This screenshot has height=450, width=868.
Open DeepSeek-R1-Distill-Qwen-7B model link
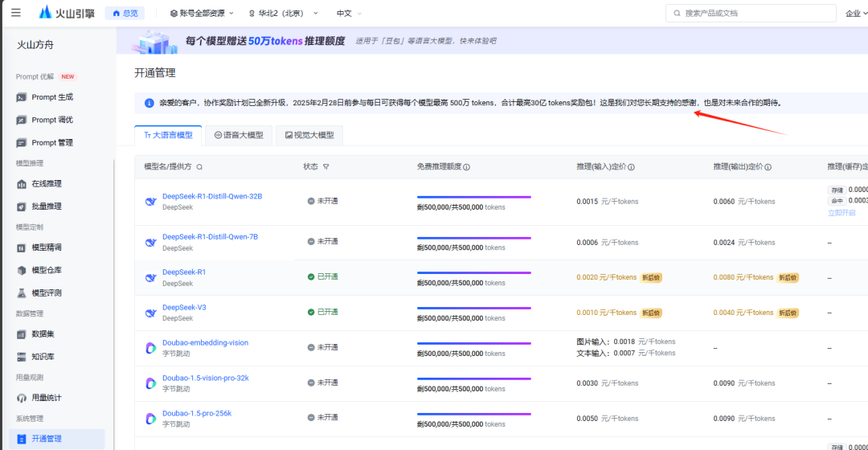click(x=210, y=237)
